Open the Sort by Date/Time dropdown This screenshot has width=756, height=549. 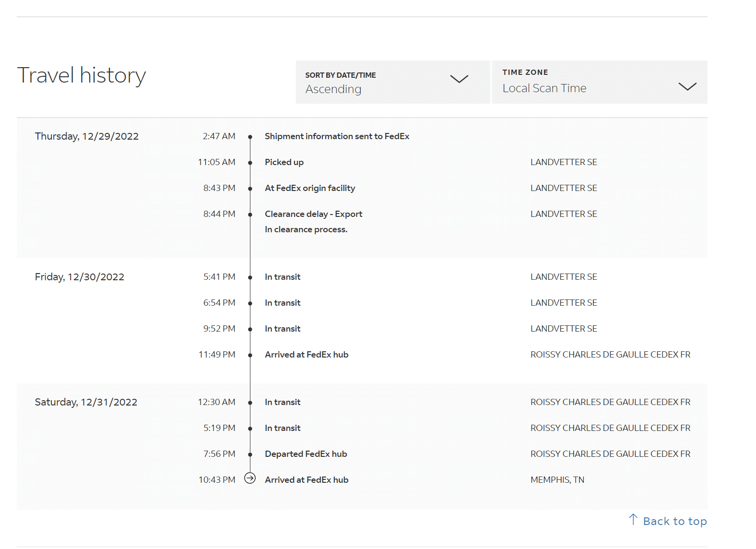coord(393,82)
